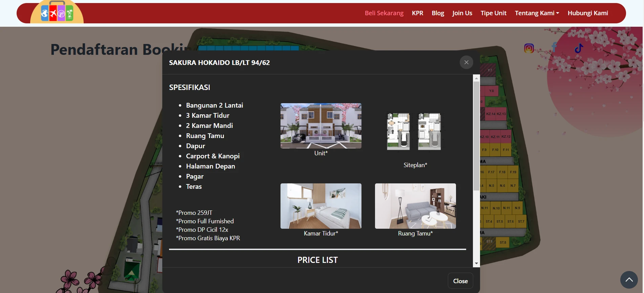
Task: Go to the KPR page
Action: click(417, 13)
